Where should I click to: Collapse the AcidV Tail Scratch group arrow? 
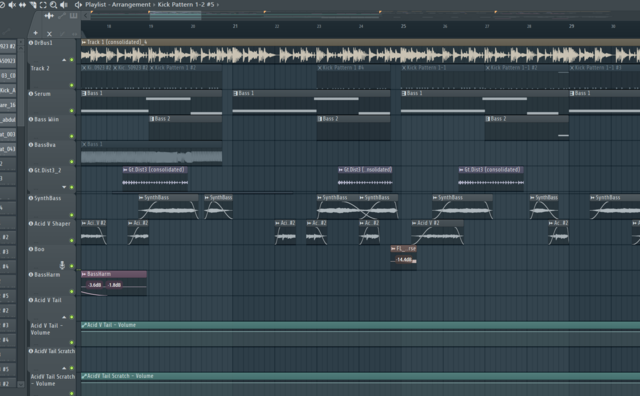pyautogui.click(x=64, y=368)
